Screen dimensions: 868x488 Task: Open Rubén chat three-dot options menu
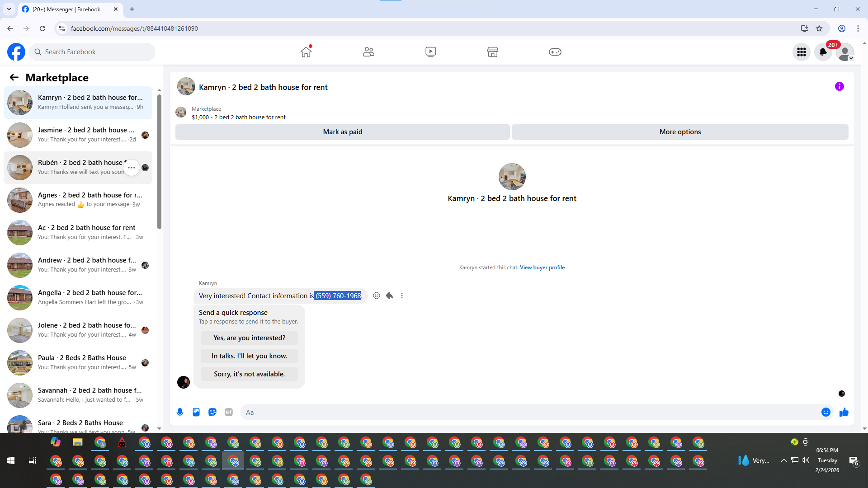tap(132, 168)
